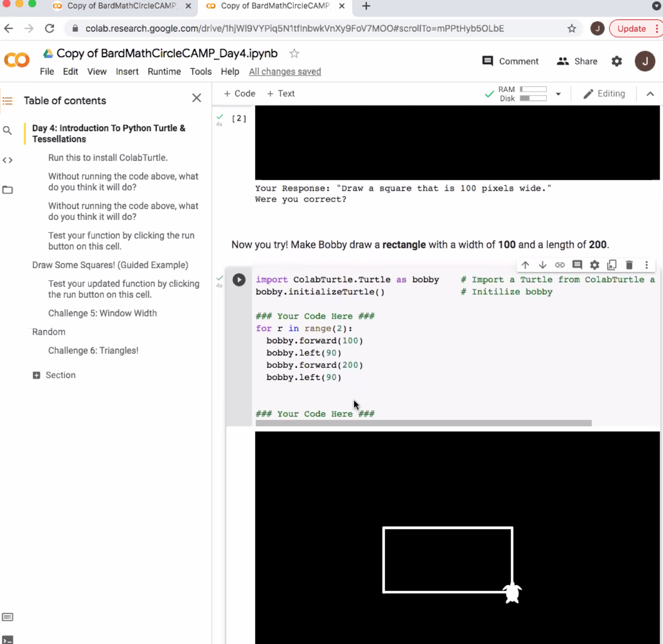
Task: Open the code snippets panel
Action: point(7,160)
